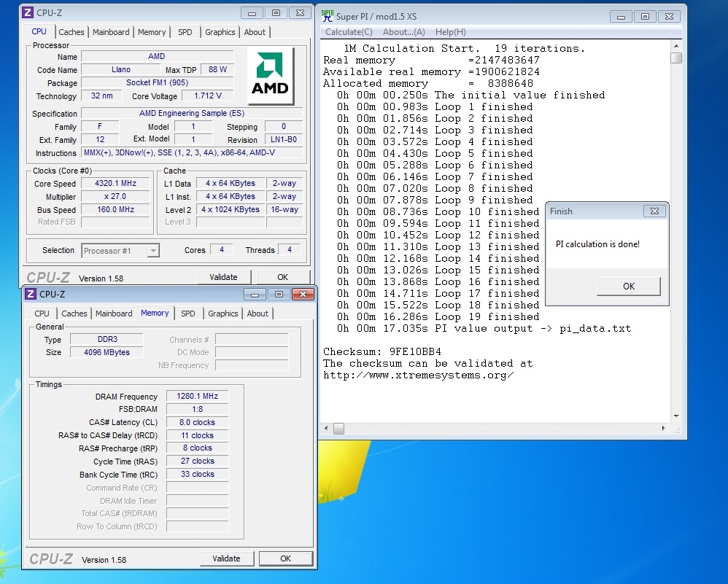Screen dimensions: 728x584
Task: Click the Threads value 4
Action: point(290,250)
